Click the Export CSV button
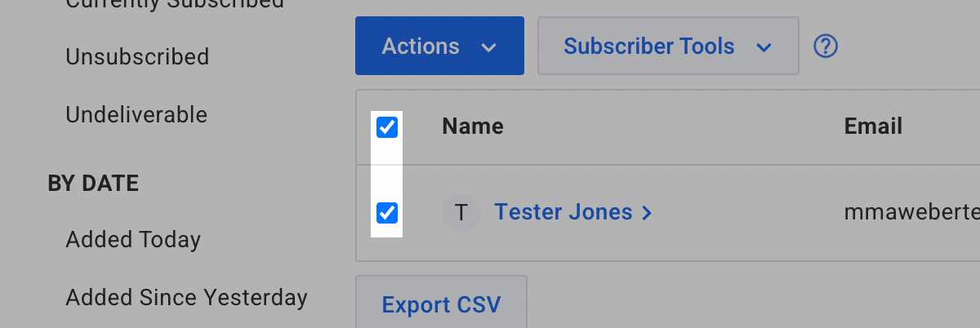This screenshot has height=328, width=980. point(441,306)
